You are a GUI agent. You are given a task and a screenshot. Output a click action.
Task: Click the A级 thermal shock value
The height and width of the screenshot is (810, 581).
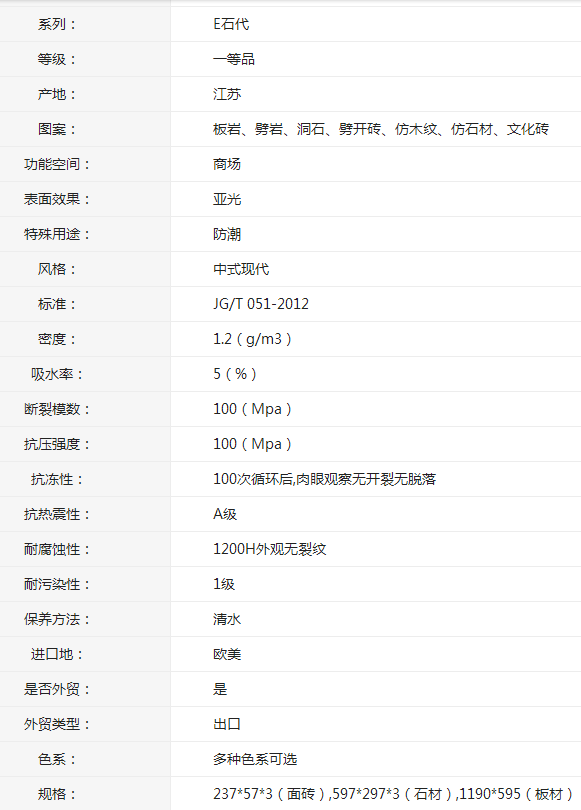(225, 514)
